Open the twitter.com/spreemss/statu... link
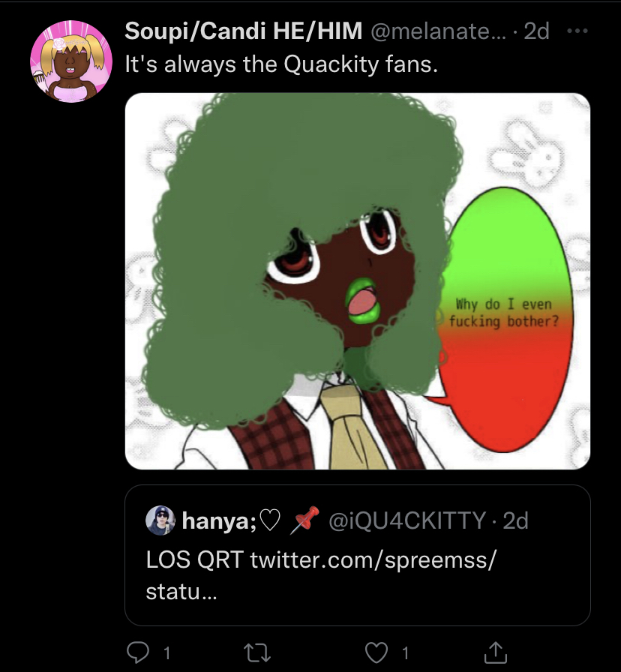Image resolution: width=621 pixels, height=672 pixels. 373,559
